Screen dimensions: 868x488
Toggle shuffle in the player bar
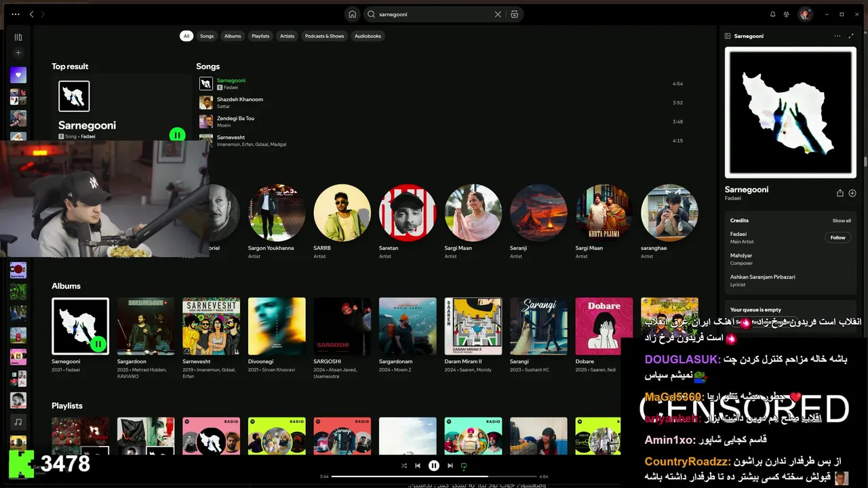[404, 466]
